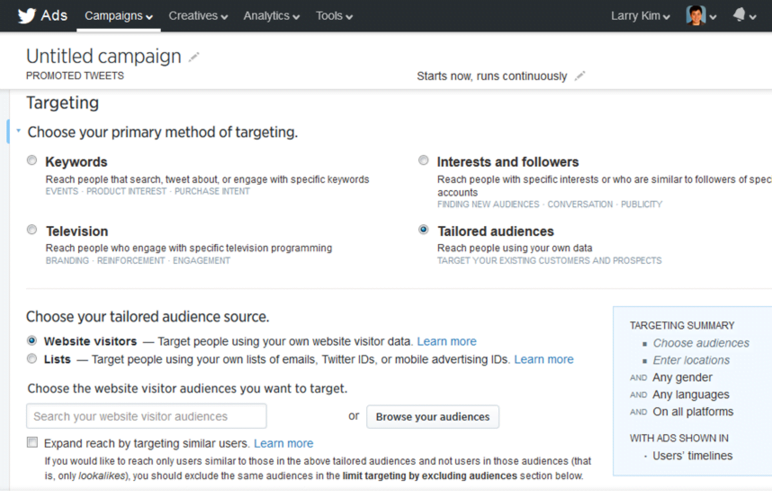Click the user profile avatar
The height and width of the screenshot is (498, 772).
[x=696, y=15]
